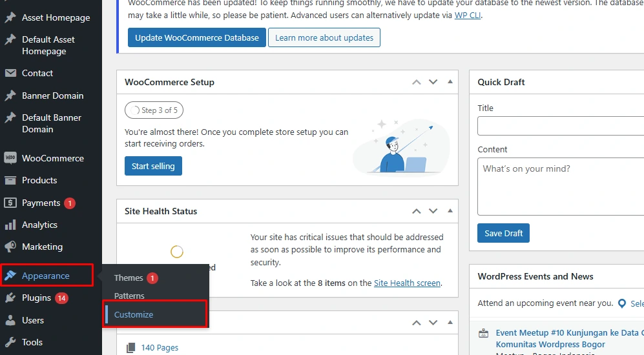
Task: Click the Start selling button
Action: coord(153,166)
